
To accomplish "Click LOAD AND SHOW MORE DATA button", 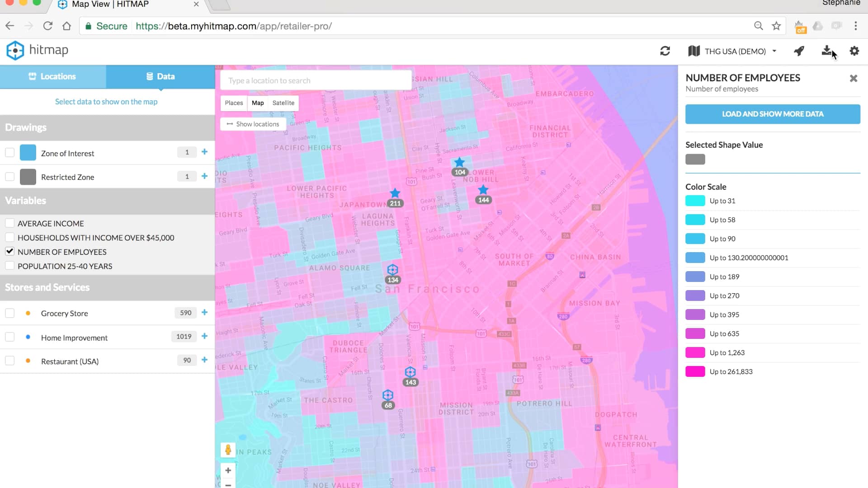I will pyautogui.click(x=772, y=114).
